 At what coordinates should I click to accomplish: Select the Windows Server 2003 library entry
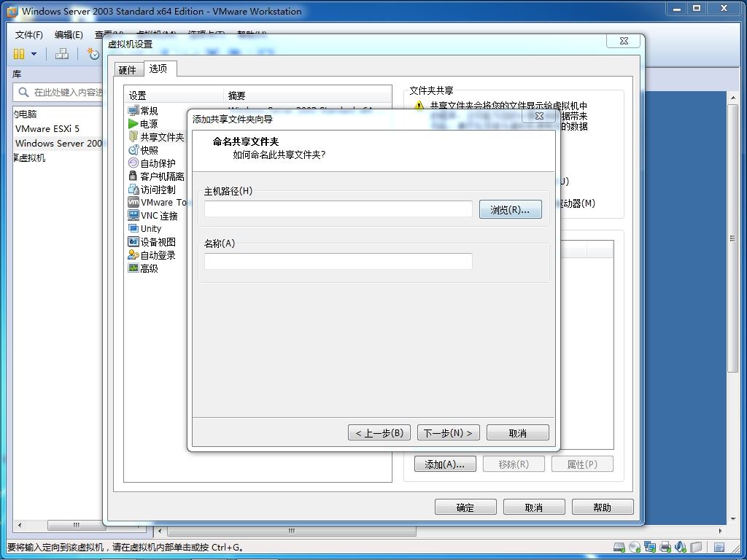[58, 144]
